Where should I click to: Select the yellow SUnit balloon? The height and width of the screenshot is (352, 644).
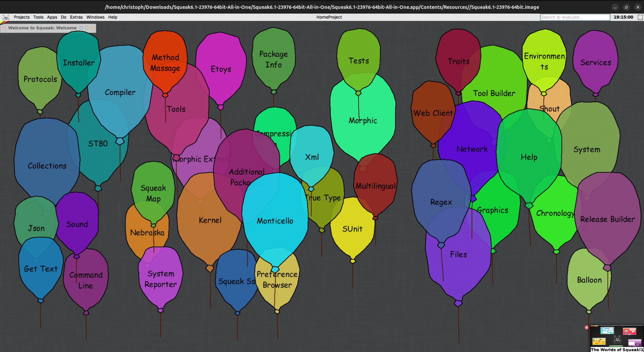pyautogui.click(x=352, y=229)
